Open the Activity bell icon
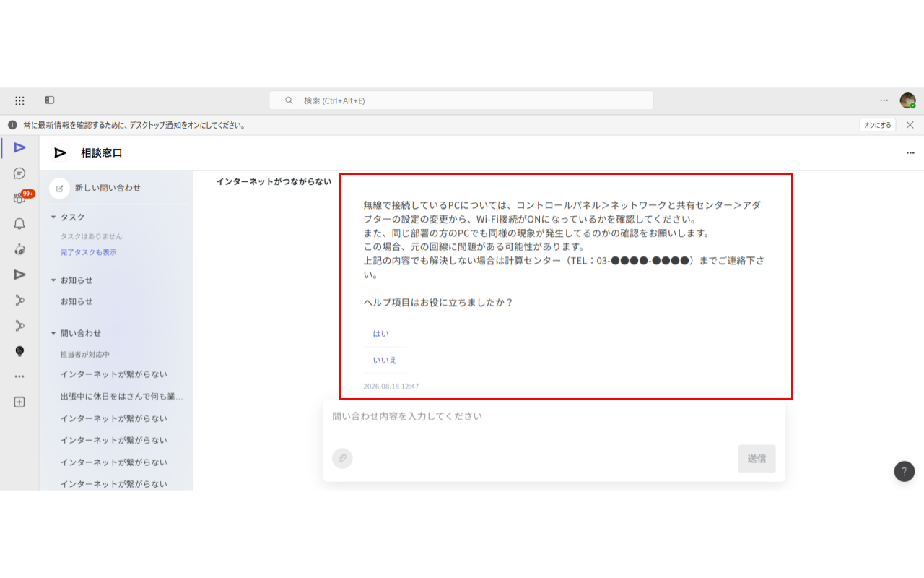This screenshot has height=578, width=924. coord(19,224)
